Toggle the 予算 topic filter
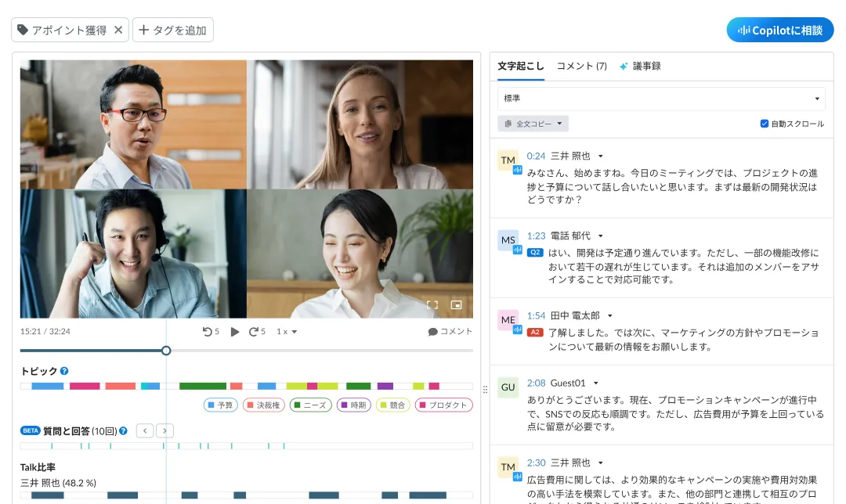The width and height of the screenshot is (846, 504). coord(220,405)
